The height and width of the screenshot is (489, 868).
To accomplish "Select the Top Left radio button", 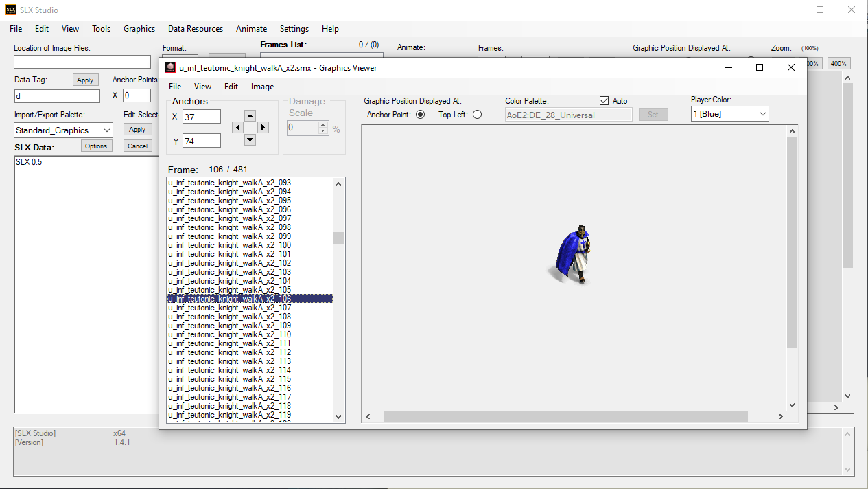I will point(477,115).
